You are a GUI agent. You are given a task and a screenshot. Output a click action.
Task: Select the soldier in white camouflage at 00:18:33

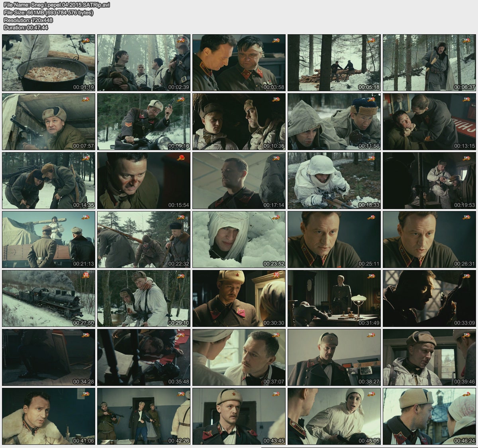coord(334,180)
